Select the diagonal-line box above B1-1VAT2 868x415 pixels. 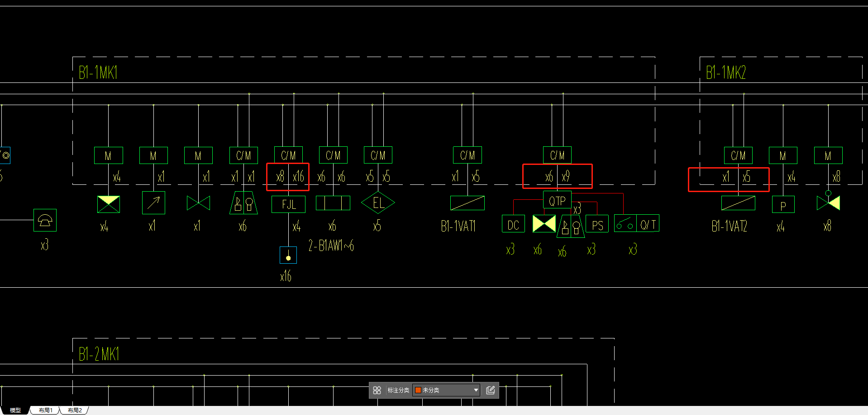pos(738,203)
